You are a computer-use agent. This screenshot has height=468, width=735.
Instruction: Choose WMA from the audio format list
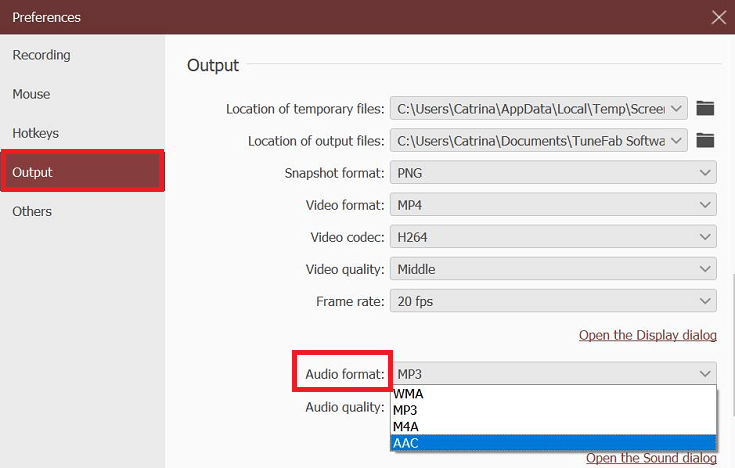(409, 394)
